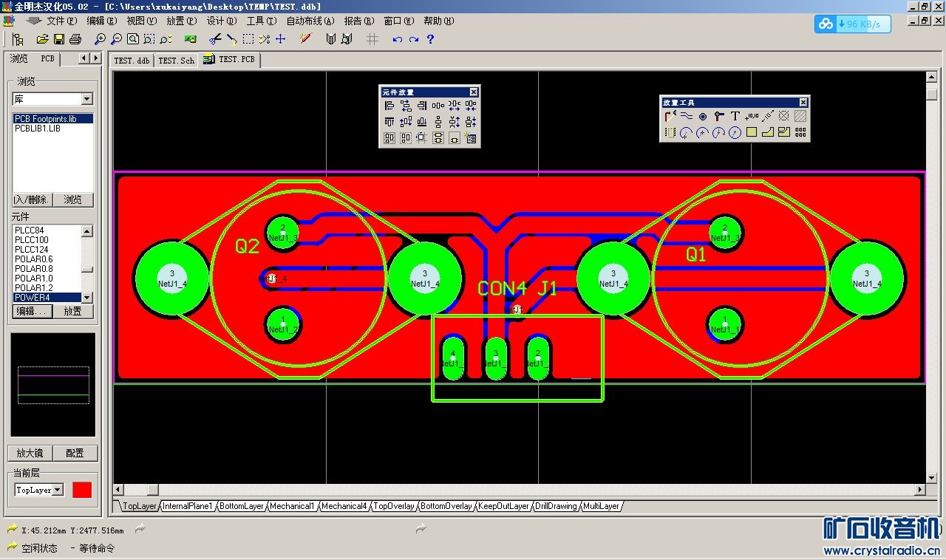Zoom in with the plus magnifier icon
The width and height of the screenshot is (946, 560).
[x=100, y=39]
